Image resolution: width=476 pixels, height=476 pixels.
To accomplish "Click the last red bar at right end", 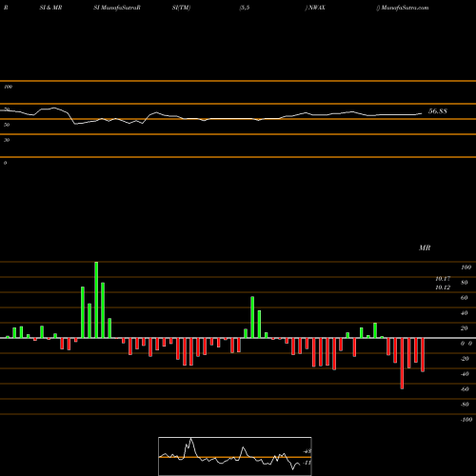I will (x=423, y=355).
